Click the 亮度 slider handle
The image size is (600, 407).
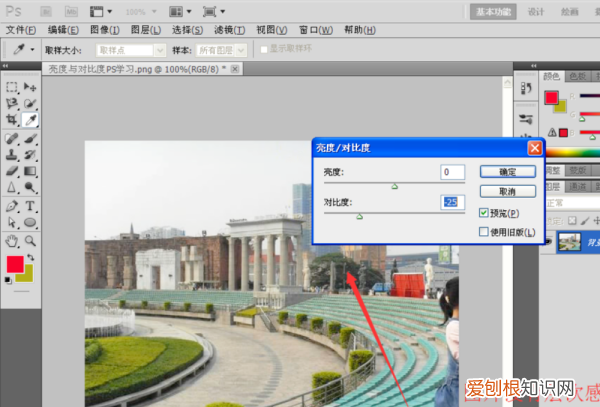pos(395,186)
